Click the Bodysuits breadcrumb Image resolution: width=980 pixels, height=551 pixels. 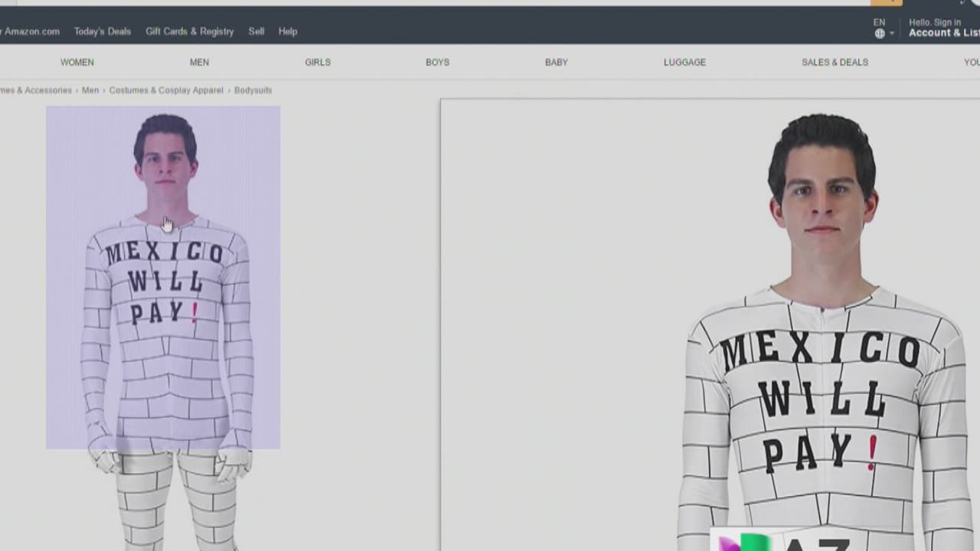[x=253, y=90]
